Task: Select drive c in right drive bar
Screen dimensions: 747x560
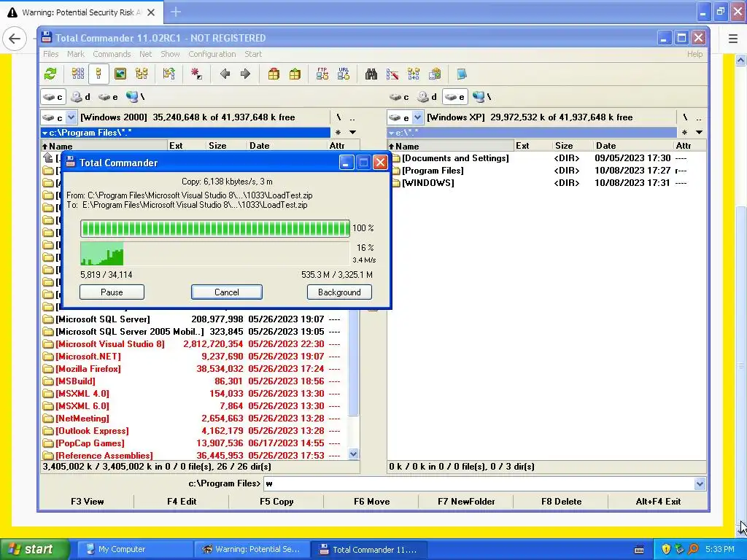Action: click(x=399, y=97)
